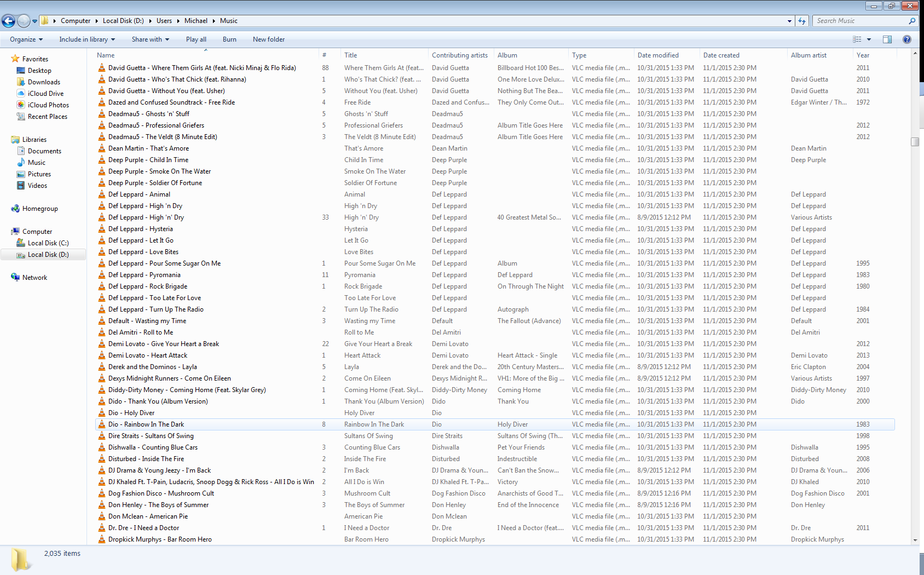Select the Michael breadcrumb segment
This screenshot has height=575, width=924.
point(196,21)
